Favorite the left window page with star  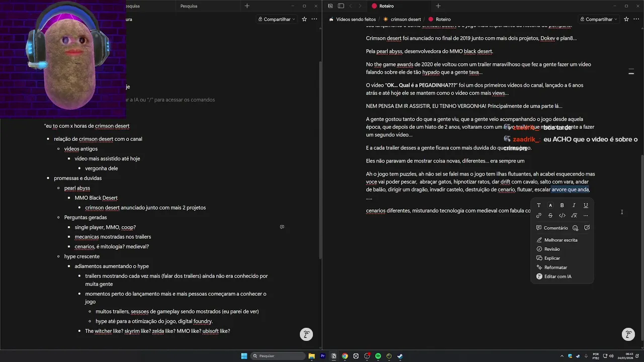coord(304,19)
